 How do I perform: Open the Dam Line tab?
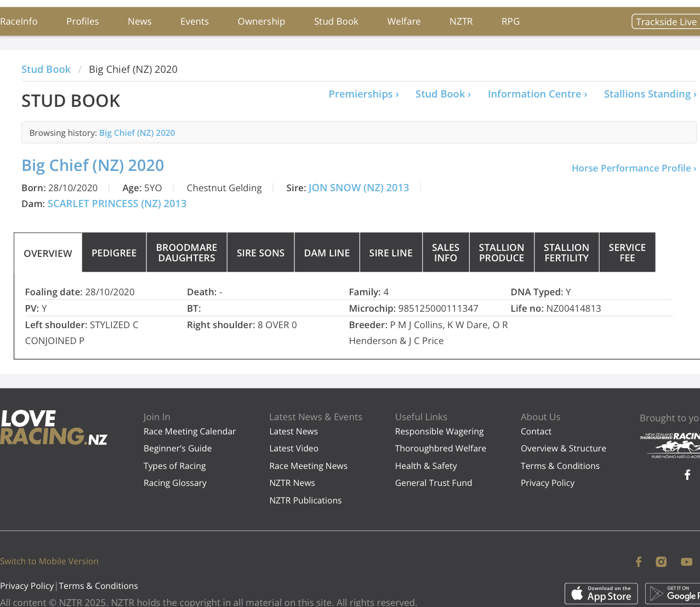pos(327,253)
